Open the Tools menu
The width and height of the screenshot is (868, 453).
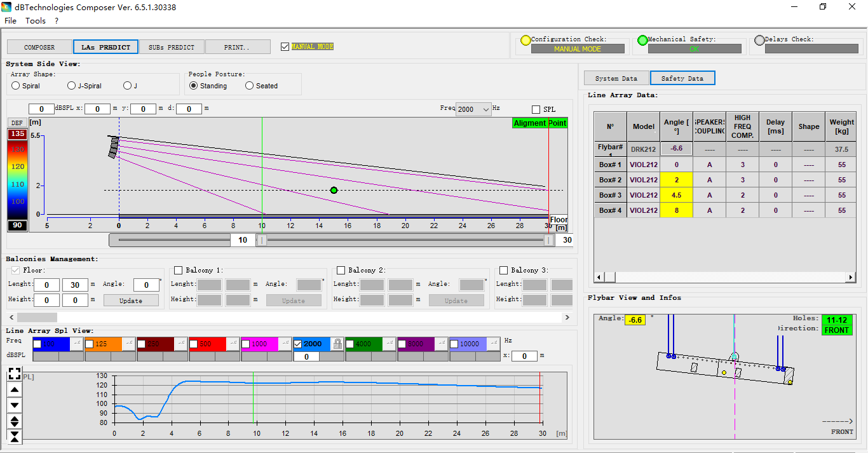pyautogui.click(x=36, y=20)
